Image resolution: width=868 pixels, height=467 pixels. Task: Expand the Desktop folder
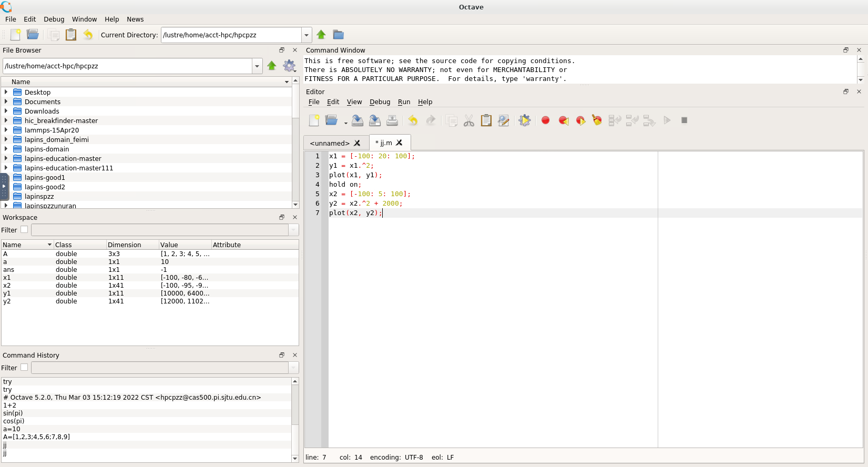coord(6,92)
